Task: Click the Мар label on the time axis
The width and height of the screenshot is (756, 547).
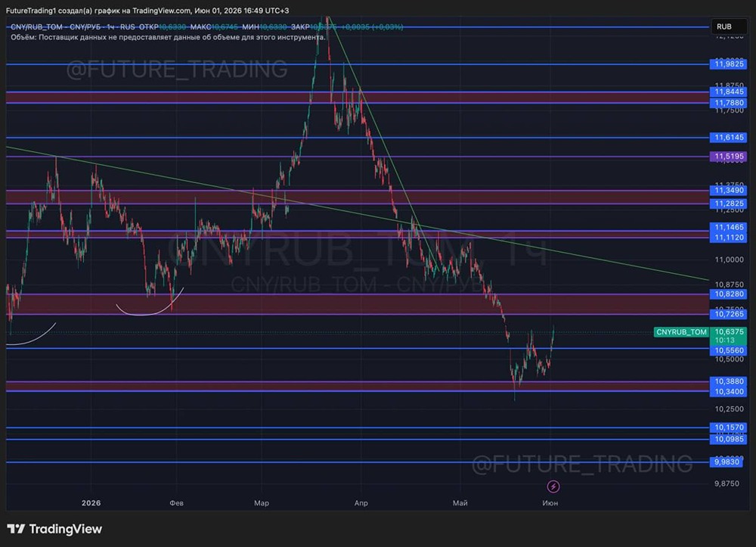Action: click(x=262, y=502)
